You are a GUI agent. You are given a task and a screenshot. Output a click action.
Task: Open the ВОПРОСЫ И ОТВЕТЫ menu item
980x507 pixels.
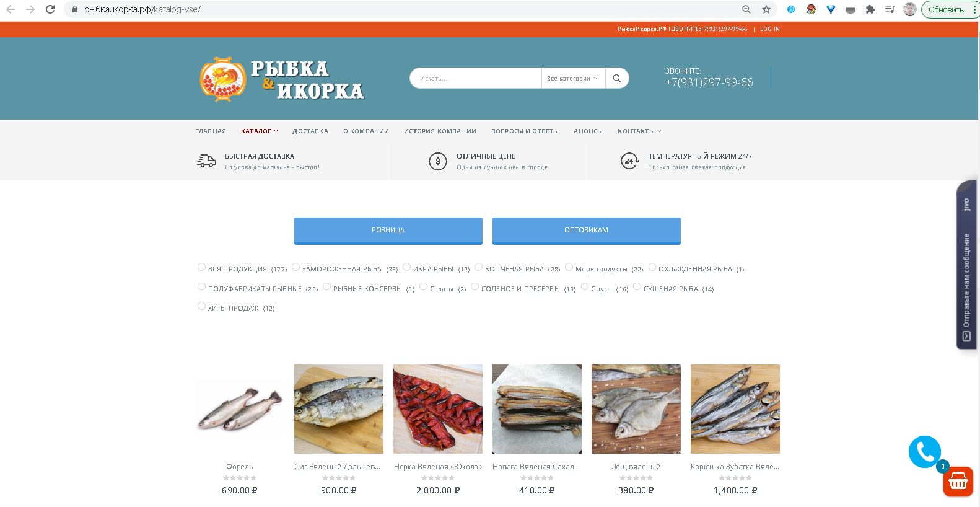tap(525, 131)
